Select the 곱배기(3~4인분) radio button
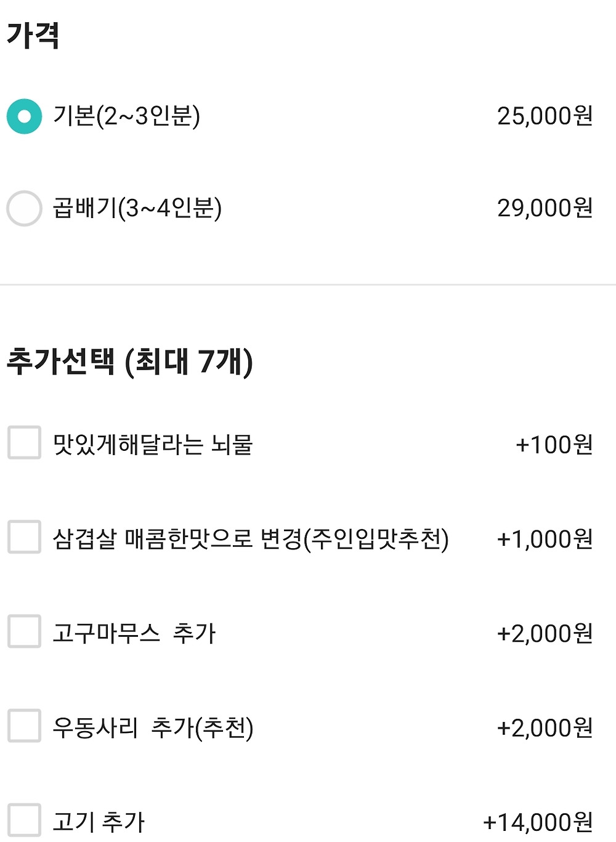This screenshot has width=616, height=842. point(25,208)
